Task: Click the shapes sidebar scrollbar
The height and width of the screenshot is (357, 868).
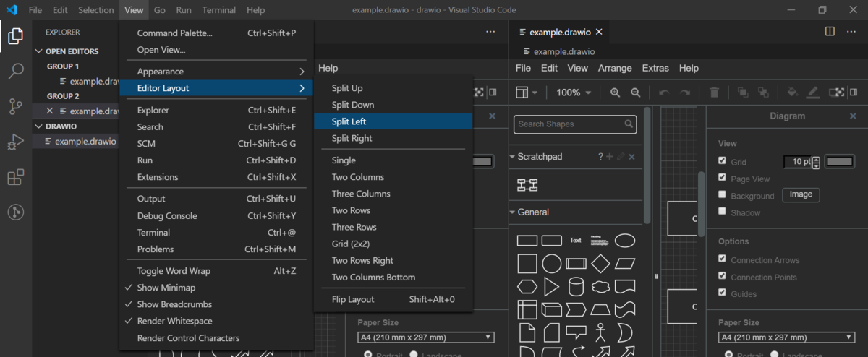Action: [647, 166]
